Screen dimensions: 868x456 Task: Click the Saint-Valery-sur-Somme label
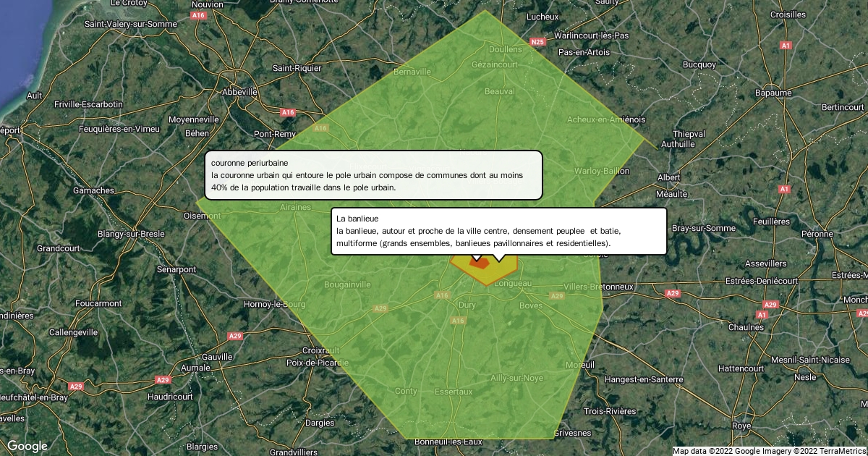[130, 24]
